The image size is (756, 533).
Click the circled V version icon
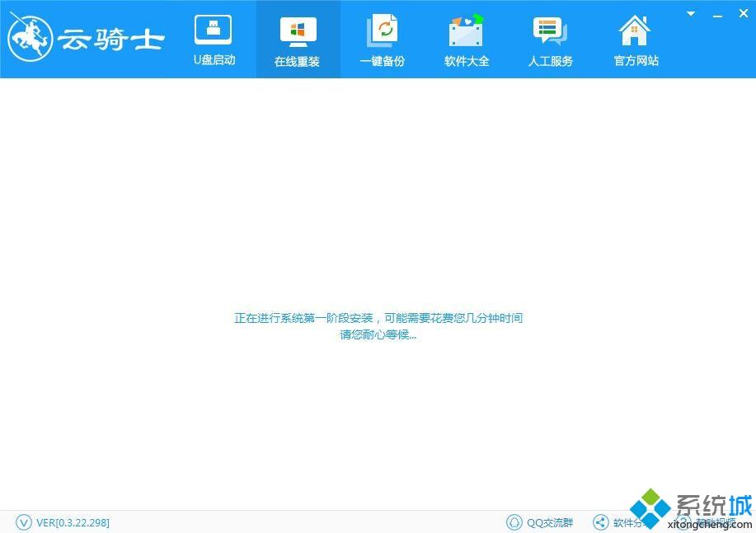(x=23, y=522)
